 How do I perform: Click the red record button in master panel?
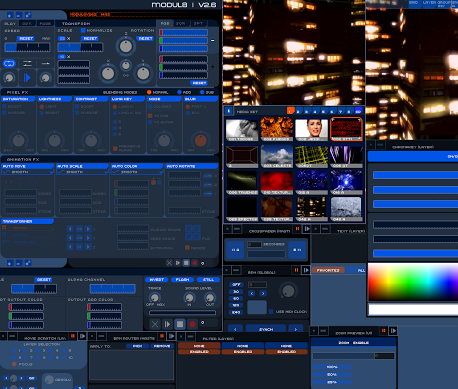pos(192,324)
